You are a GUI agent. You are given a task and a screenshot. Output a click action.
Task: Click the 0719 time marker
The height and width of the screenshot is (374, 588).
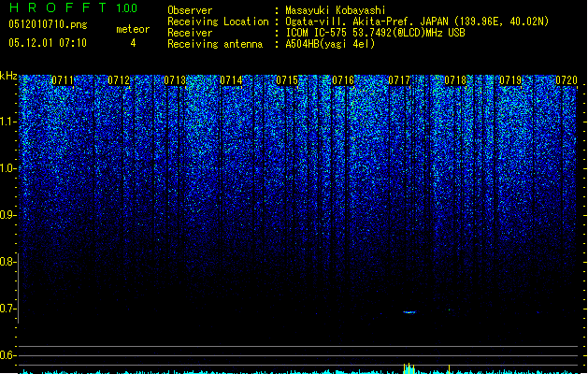click(510, 80)
